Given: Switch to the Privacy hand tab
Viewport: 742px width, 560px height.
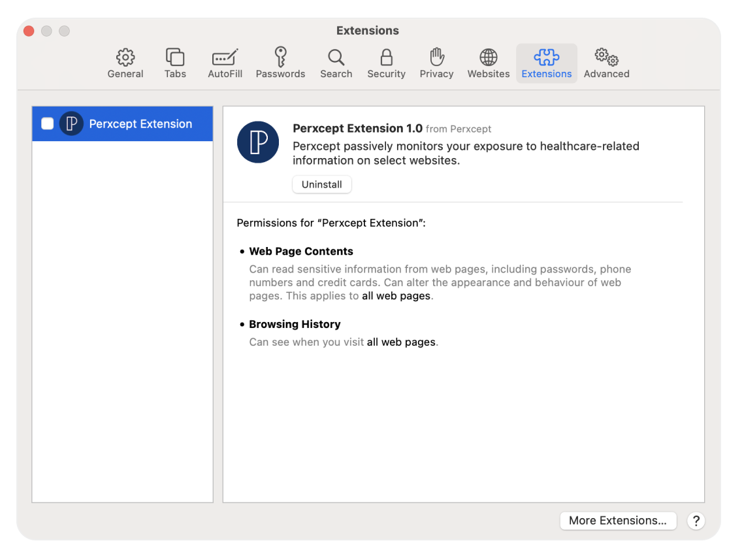Looking at the screenshot, I should pos(436,63).
